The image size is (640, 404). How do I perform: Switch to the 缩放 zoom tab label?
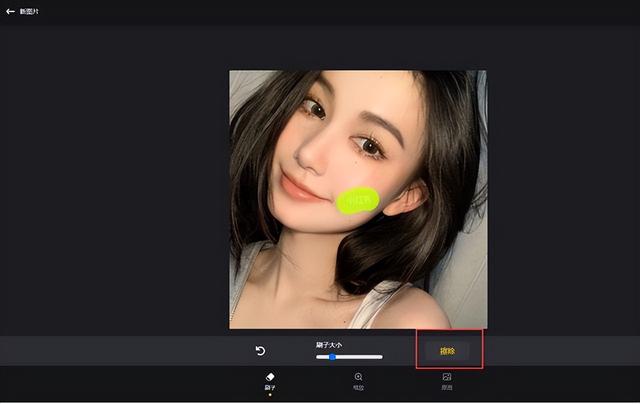point(358,388)
